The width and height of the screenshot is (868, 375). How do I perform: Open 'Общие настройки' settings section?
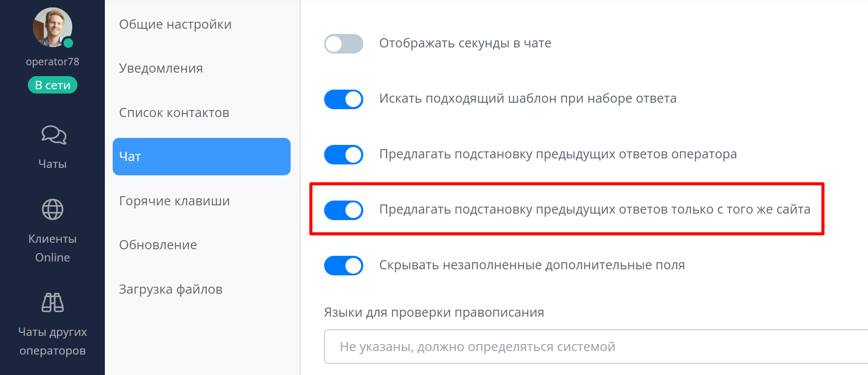(x=175, y=24)
